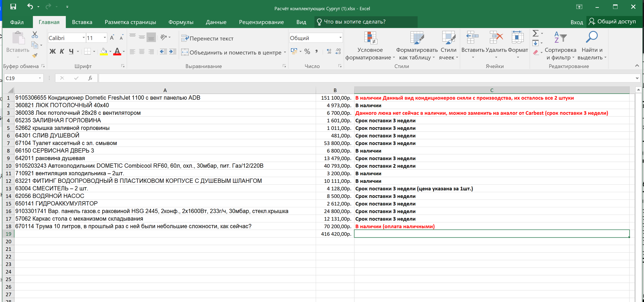Switch to the Формулы tab
This screenshot has width=644, height=302.
[x=181, y=22]
